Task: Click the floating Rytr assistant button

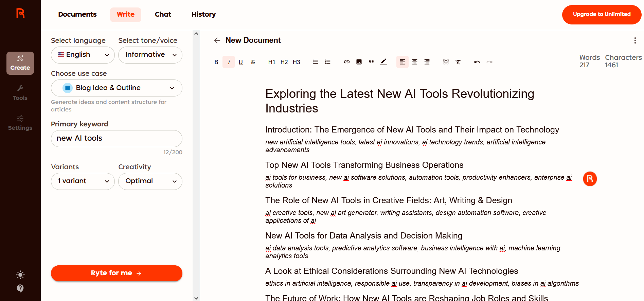Action: tap(590, 179)
